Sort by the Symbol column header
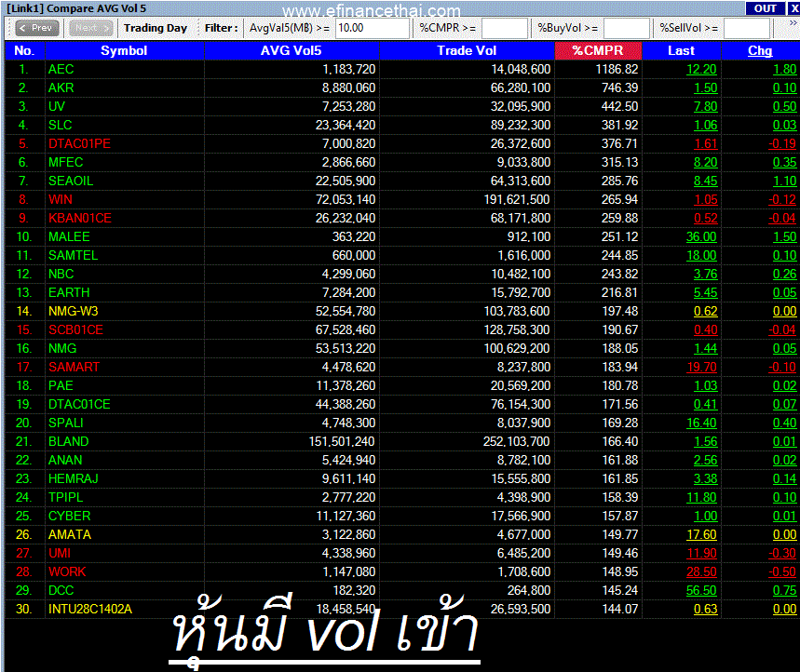The height and width of the screenshot is (672, 800). 124,50
